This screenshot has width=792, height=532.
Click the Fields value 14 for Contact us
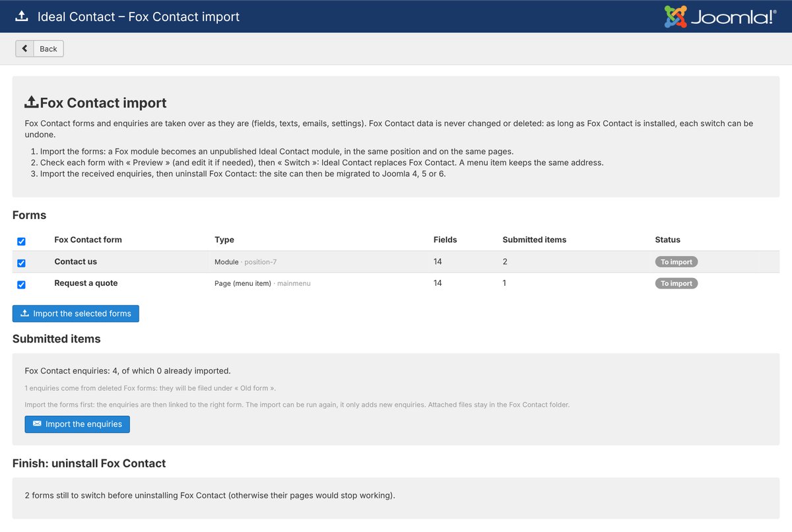tap(438, 261)
